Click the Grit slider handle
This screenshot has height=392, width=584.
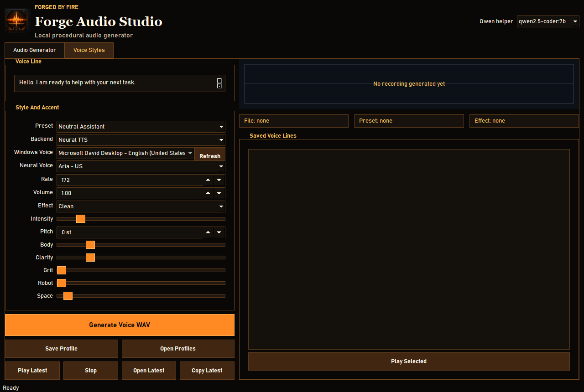point(62,270)
